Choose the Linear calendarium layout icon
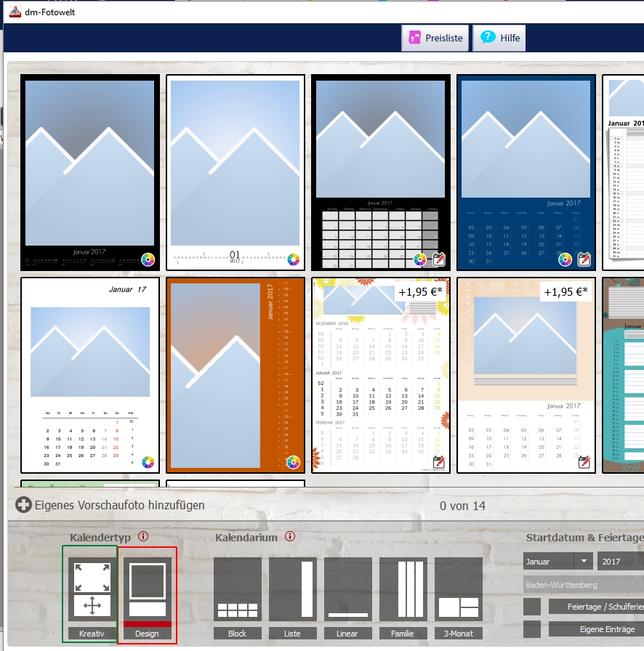Image resolution: width=644 pixels, height=651 pixels. coord(348,589)
